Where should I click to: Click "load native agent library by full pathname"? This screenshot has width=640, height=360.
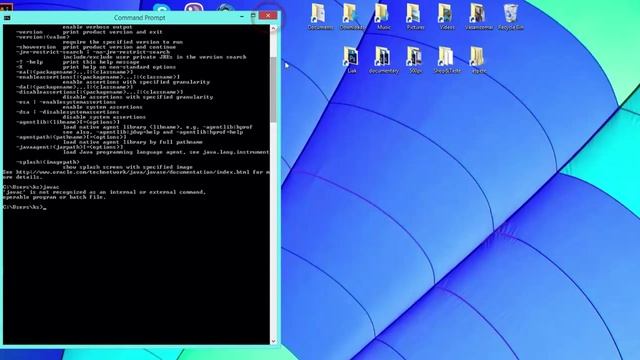coord(133,142)
